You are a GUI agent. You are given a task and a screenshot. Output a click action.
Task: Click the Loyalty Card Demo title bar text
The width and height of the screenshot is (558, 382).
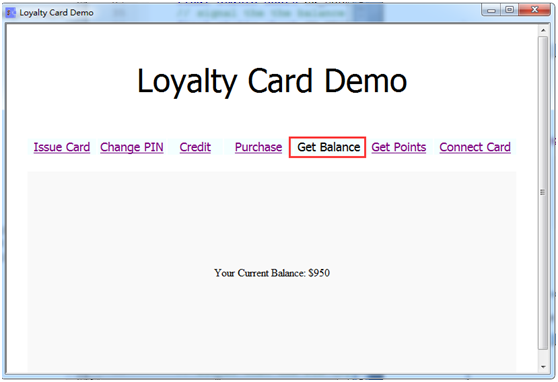point(56,13)
